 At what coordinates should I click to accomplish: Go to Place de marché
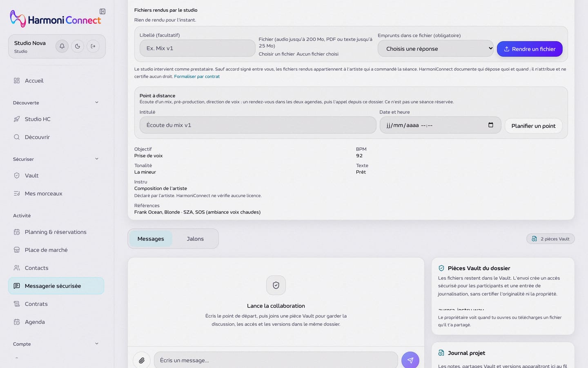[56, 250]
